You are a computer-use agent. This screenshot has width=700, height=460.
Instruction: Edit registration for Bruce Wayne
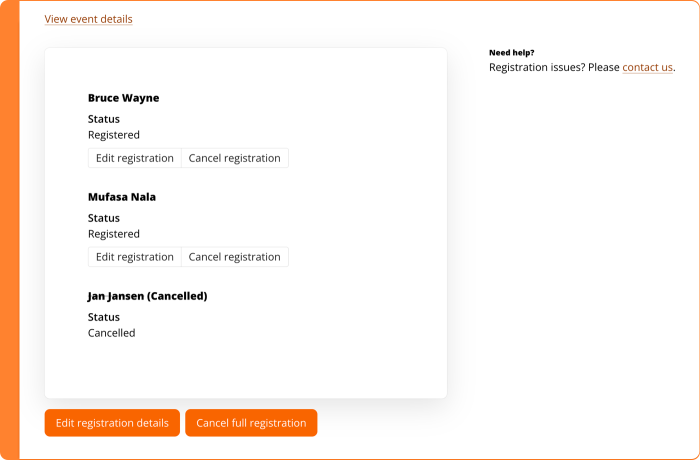click(135, 158)
